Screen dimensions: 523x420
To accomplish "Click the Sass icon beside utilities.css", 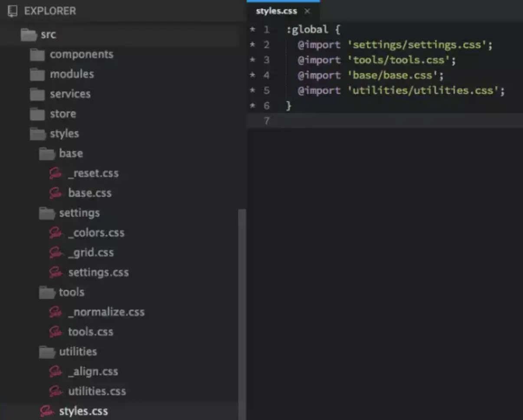I will tap(56, 391).
